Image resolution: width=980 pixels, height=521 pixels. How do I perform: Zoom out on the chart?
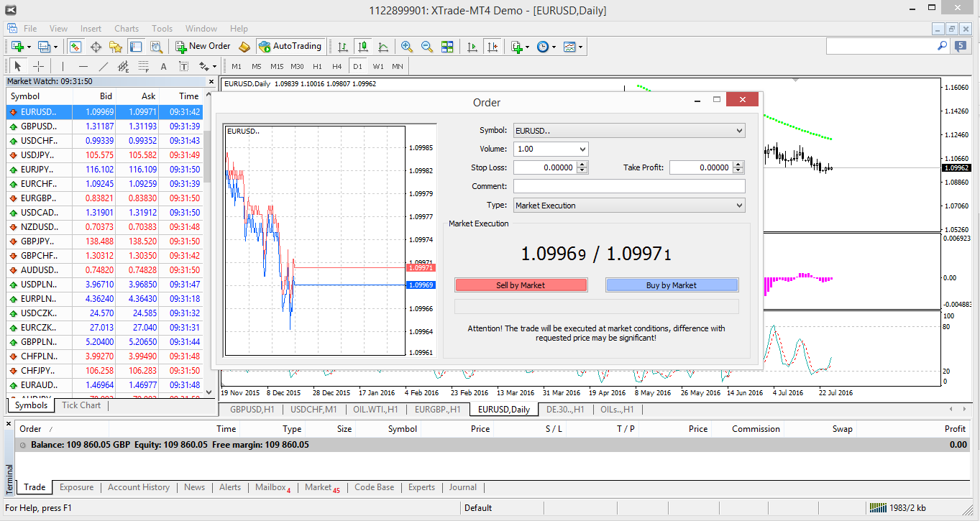tap(427, 47)
